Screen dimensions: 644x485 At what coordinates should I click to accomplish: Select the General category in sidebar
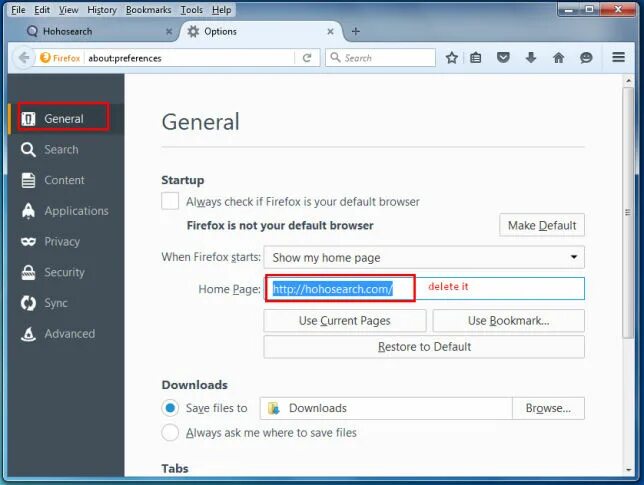tap(66, 119)
